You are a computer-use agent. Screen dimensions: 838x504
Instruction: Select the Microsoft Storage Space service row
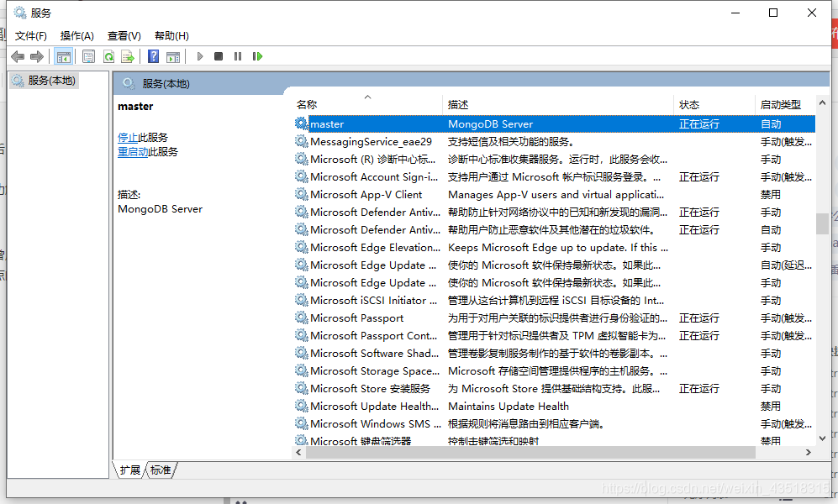(555, 370)
